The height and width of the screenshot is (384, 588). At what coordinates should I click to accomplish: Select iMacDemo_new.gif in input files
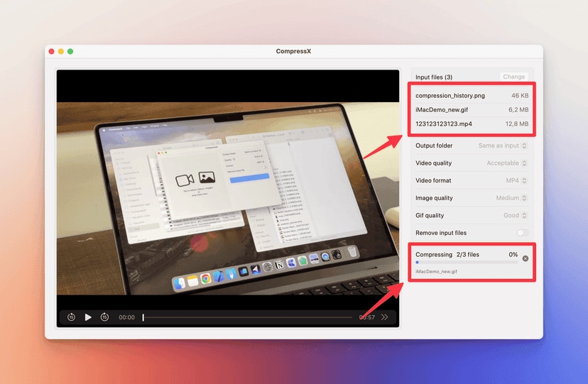coord(472,110)
